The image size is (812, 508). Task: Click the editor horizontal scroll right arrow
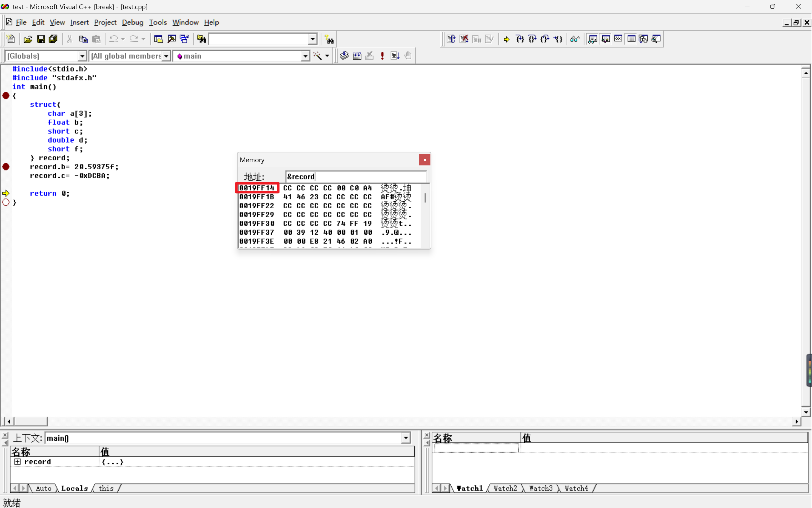797,421
